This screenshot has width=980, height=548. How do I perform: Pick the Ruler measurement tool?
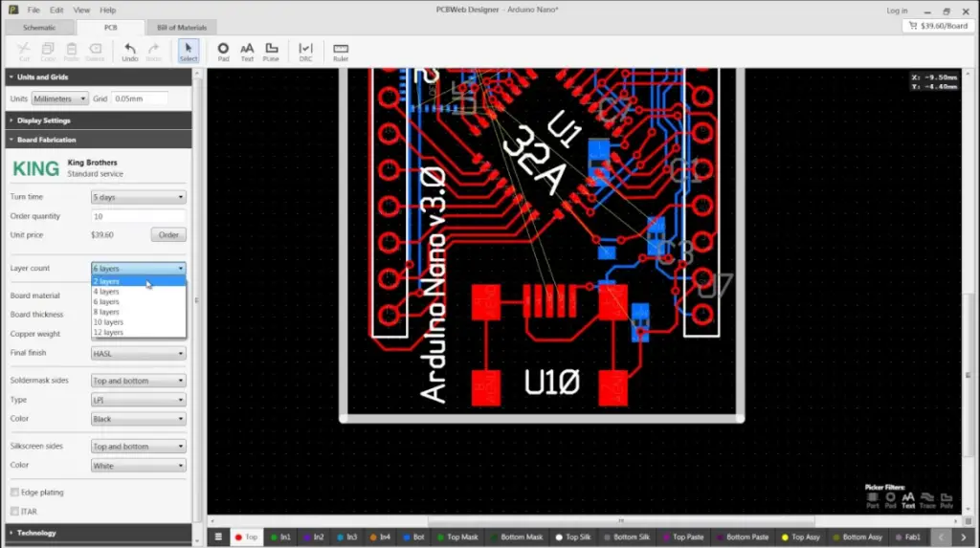pos(341,52)
